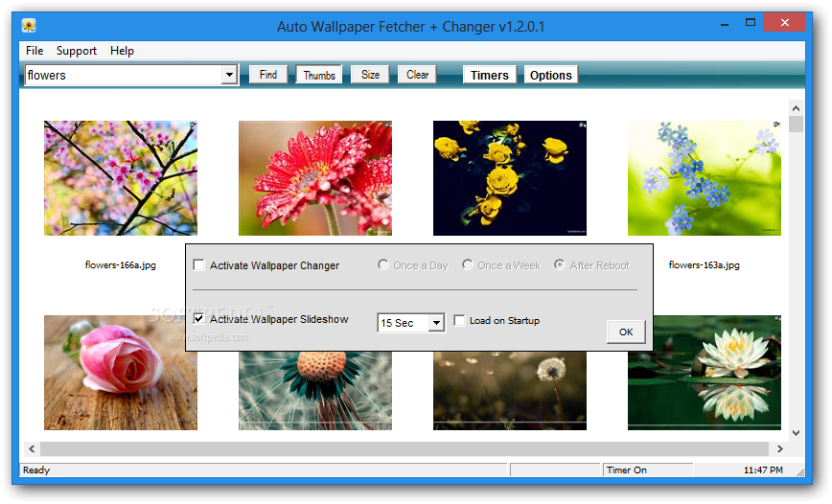The image size is (832, 504).
Task: Click the Clear button
Action: (417, 75)
